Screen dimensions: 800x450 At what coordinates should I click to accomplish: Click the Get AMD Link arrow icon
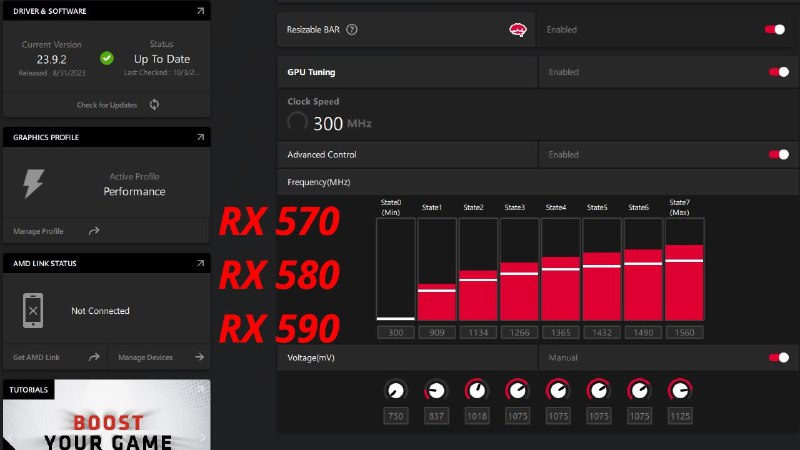point(94,357)
